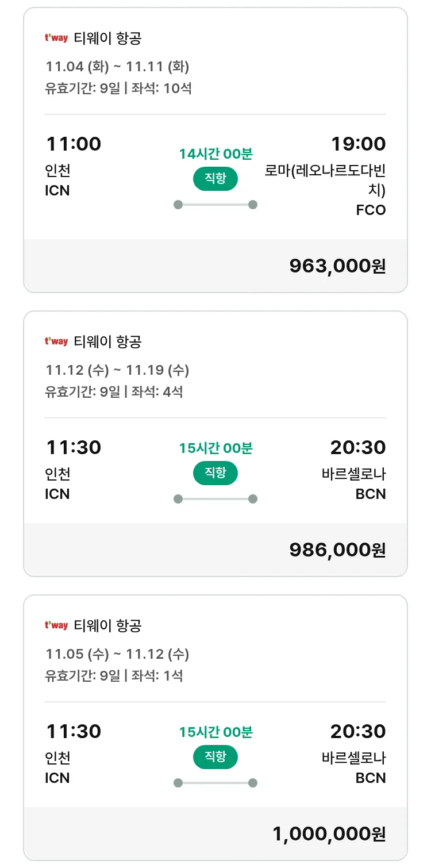This screenshot has width=431, height=868.
Task: Click the seat info showing 좌석: 10석
Action: [161, 89]
